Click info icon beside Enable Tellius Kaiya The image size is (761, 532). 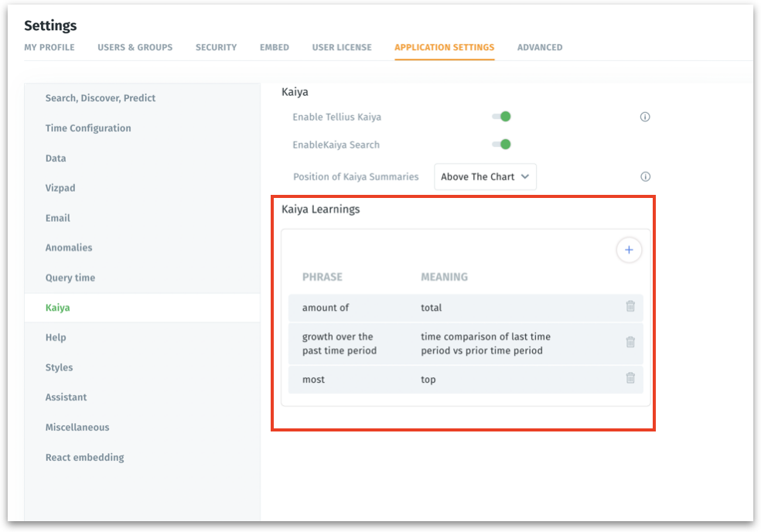point(645,117)
